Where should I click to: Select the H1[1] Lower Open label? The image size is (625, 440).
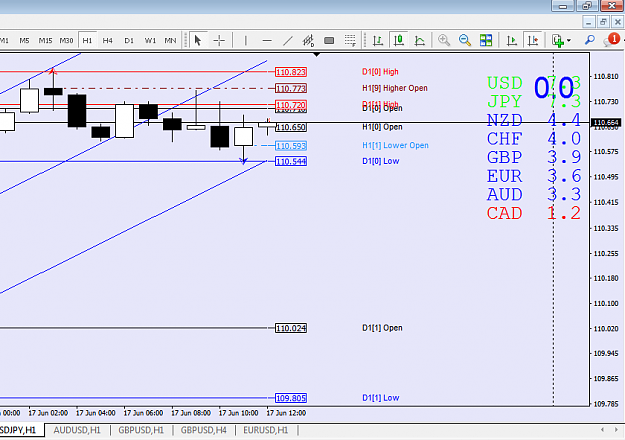coord(395,145)
